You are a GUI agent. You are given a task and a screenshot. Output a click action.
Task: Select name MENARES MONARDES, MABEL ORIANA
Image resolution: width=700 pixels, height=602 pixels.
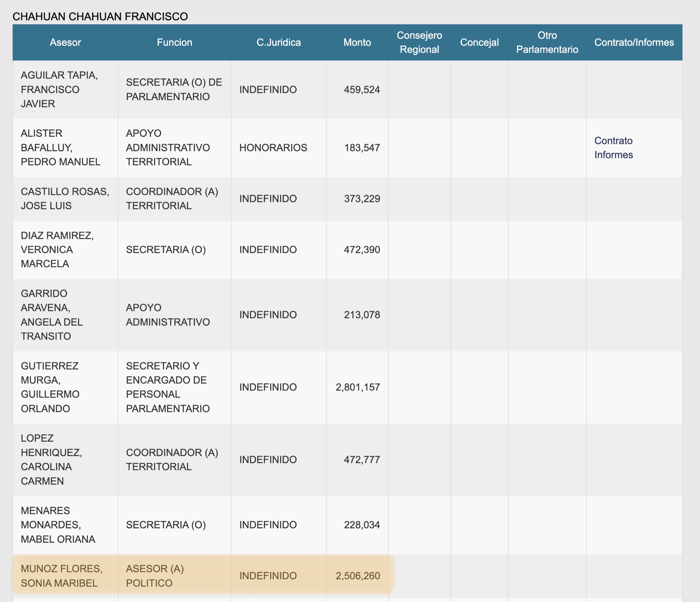point(58,525)
